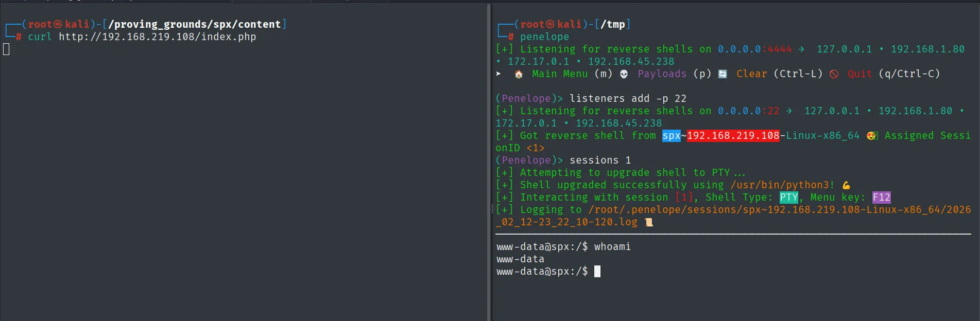This screenshot has width=980, height=321.
Task: Click the Payloads (p) entry
Action: pyautogui.click(x=675, y=74)
